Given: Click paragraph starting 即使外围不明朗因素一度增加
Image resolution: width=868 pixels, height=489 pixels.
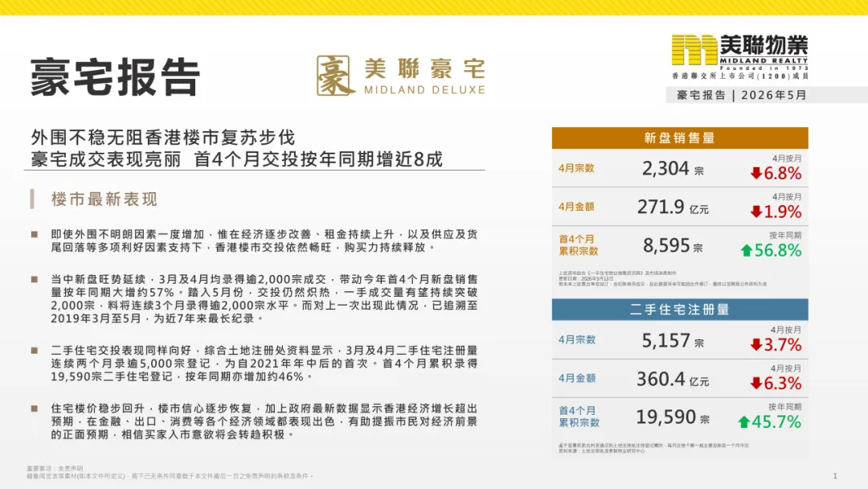Looking at the screenshot, I should [264, 241].
